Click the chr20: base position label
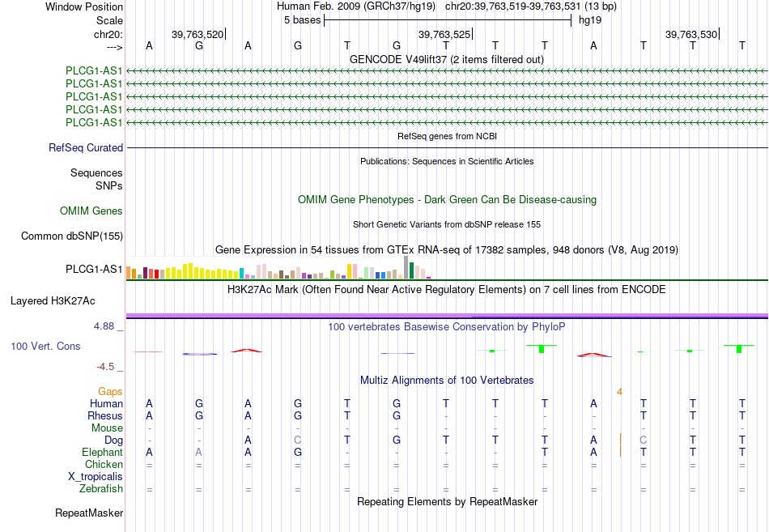Screen dimensions: 769x532 108,34
